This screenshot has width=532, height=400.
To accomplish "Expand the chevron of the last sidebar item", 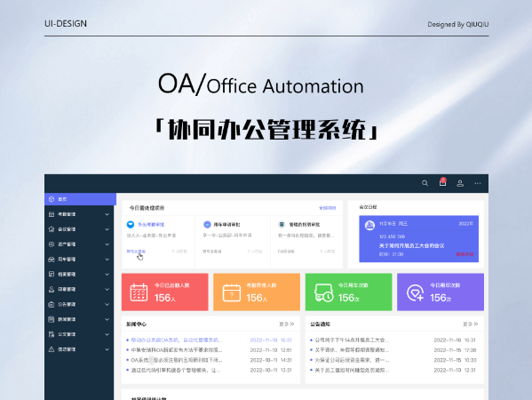I will coord(107,349).
